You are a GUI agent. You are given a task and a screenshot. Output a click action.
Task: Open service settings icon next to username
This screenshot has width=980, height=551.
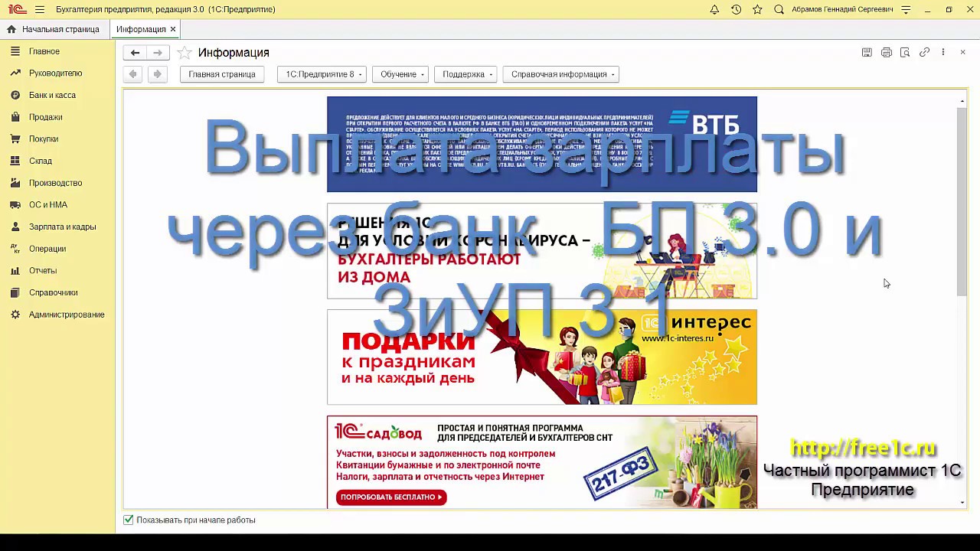906,9
